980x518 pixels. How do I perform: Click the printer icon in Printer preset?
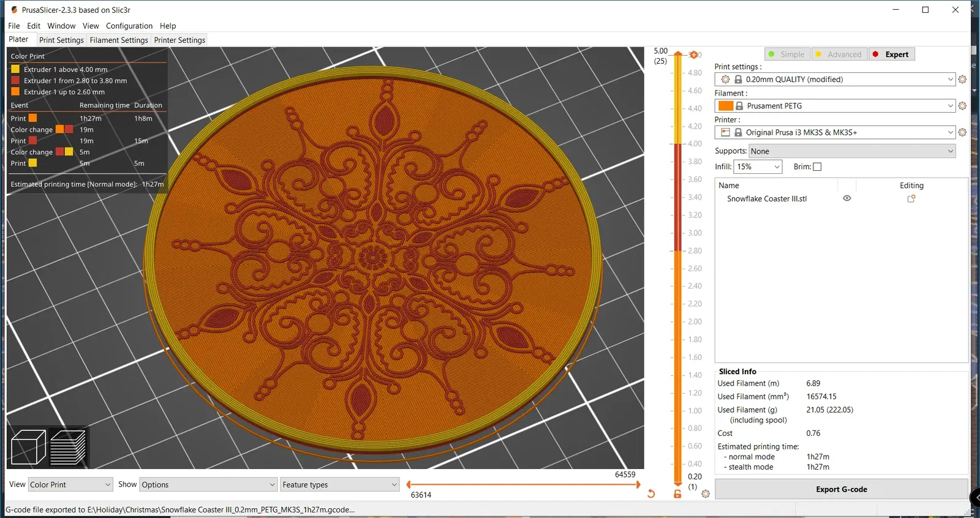725,132
